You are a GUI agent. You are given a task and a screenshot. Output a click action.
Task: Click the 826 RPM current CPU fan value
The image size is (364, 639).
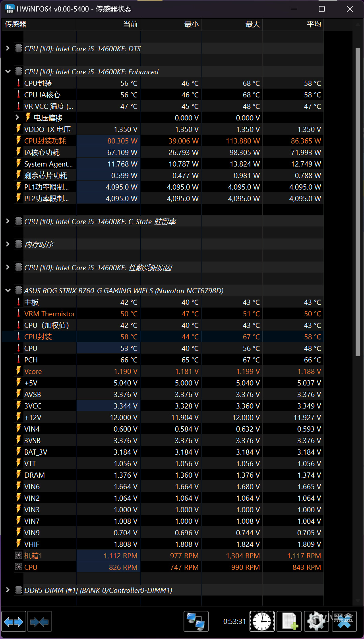123,567
